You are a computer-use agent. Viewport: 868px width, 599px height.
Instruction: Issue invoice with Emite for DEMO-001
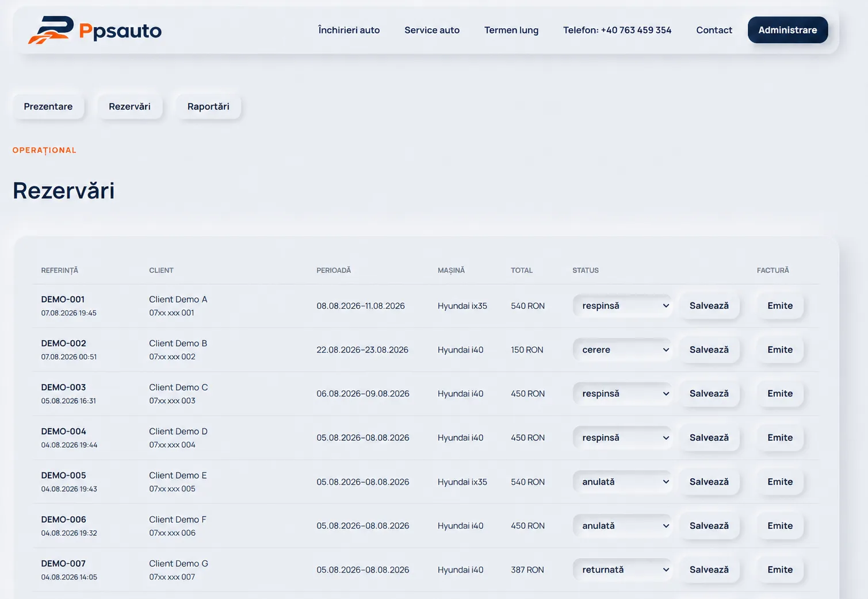pyautogui.click(x=780, y=306)
